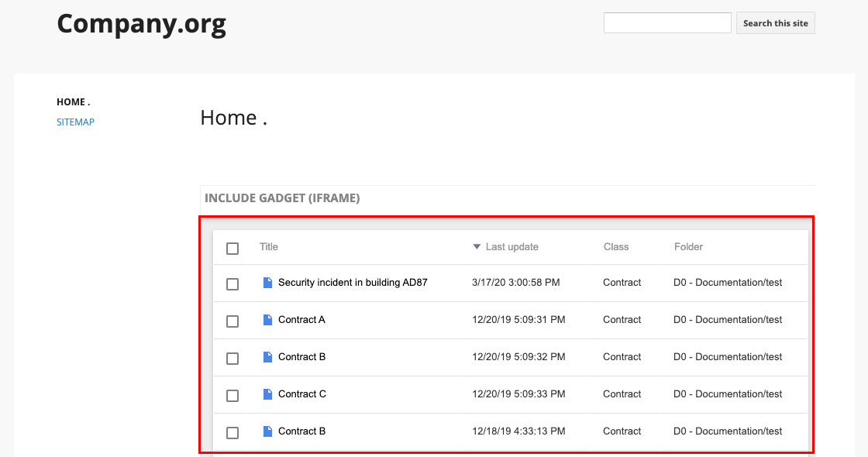
Task: Tick the checkbox for Contract C
Action: click(x=232, y=395)
